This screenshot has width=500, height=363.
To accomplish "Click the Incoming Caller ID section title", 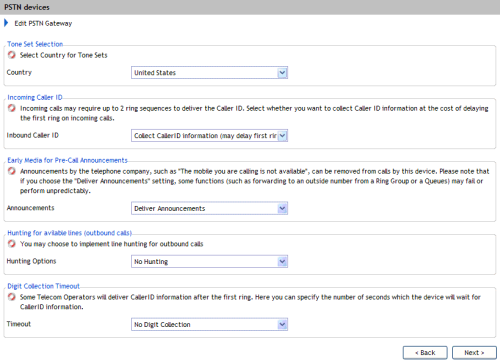I will [x=35, y=97].
